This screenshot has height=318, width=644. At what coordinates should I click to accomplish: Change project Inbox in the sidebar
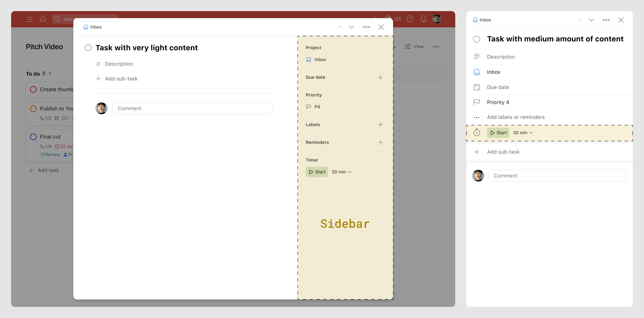click(316, 60)
